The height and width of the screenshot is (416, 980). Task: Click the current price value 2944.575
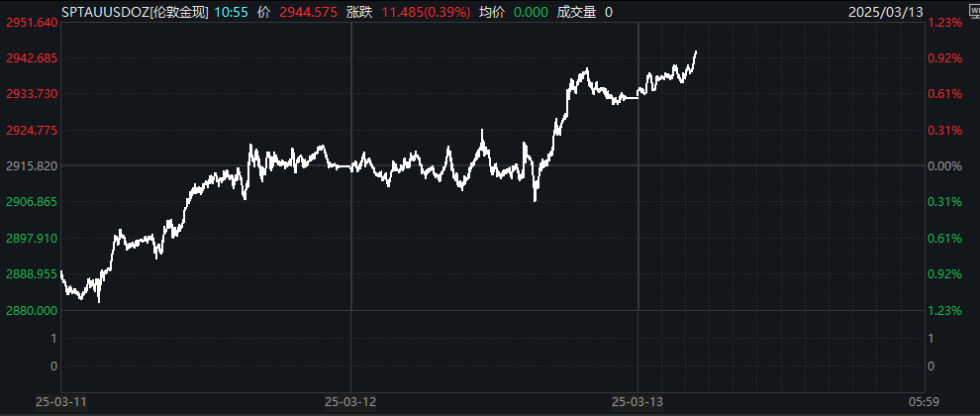pos(308,12)
